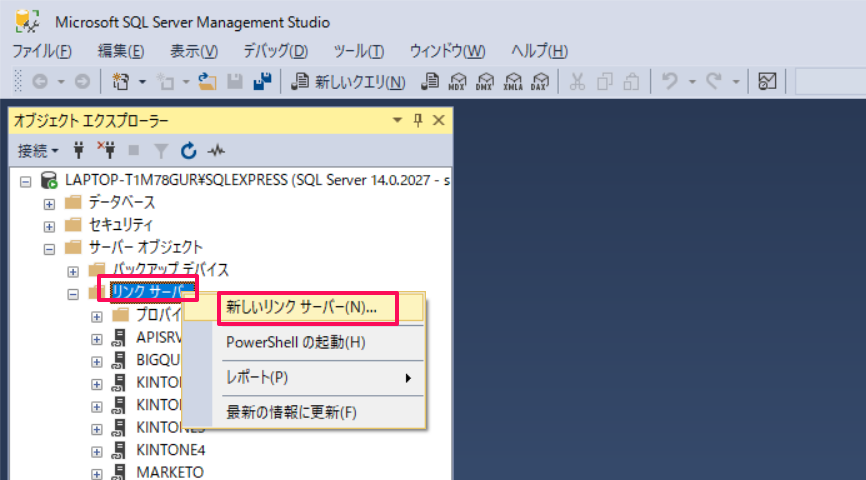
Task: Open the レポート(P) submenu
Action: (x=303, y=378)
